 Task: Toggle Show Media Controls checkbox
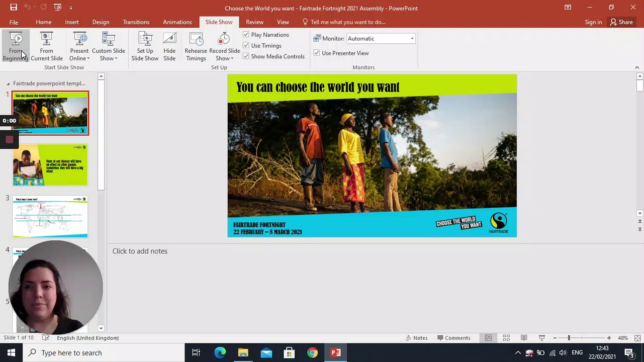[x=246, y=56]
